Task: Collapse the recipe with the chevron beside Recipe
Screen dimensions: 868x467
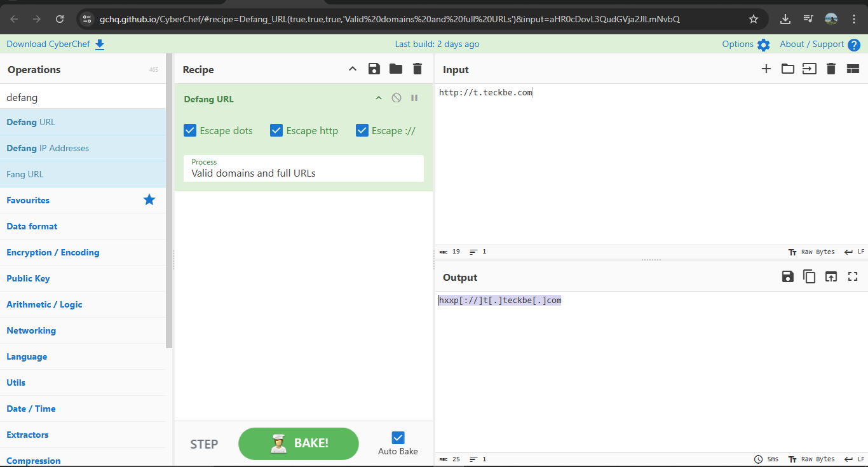Action: [x=353, y=69]
